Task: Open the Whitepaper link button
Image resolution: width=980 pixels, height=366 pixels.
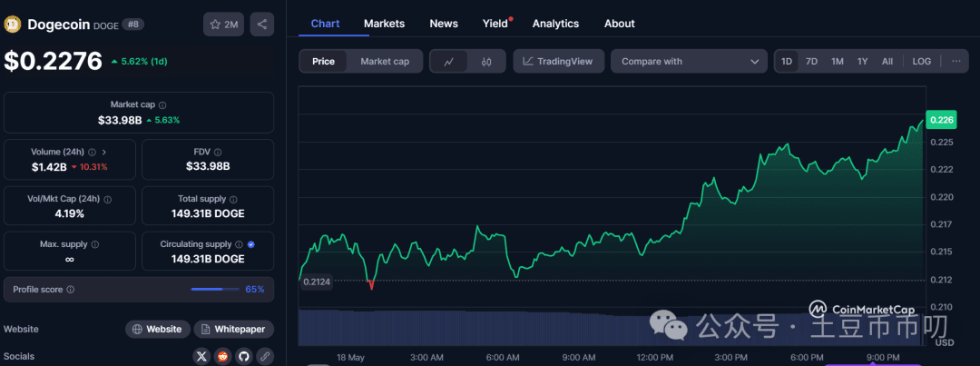Action: [x=234, y=329]
